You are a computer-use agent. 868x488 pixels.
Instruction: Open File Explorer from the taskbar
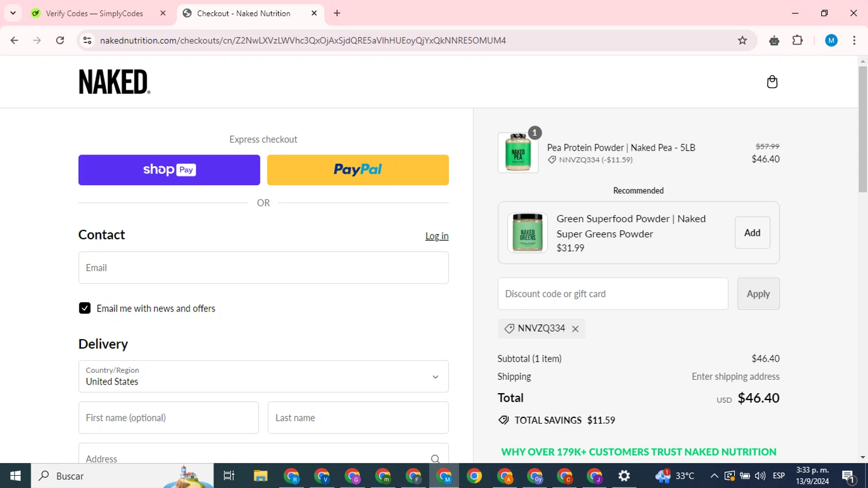click(x=260, y=476)
